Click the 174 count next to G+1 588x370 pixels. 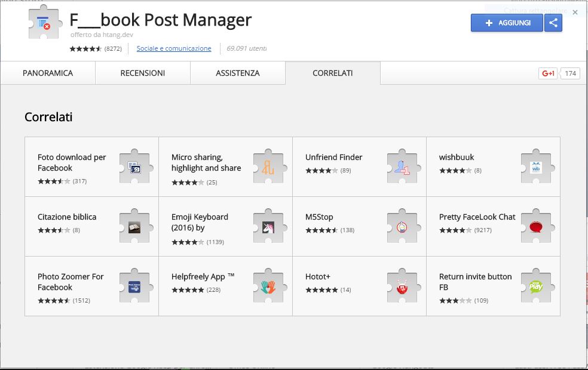pyautogui.click(x=570, y=73)
